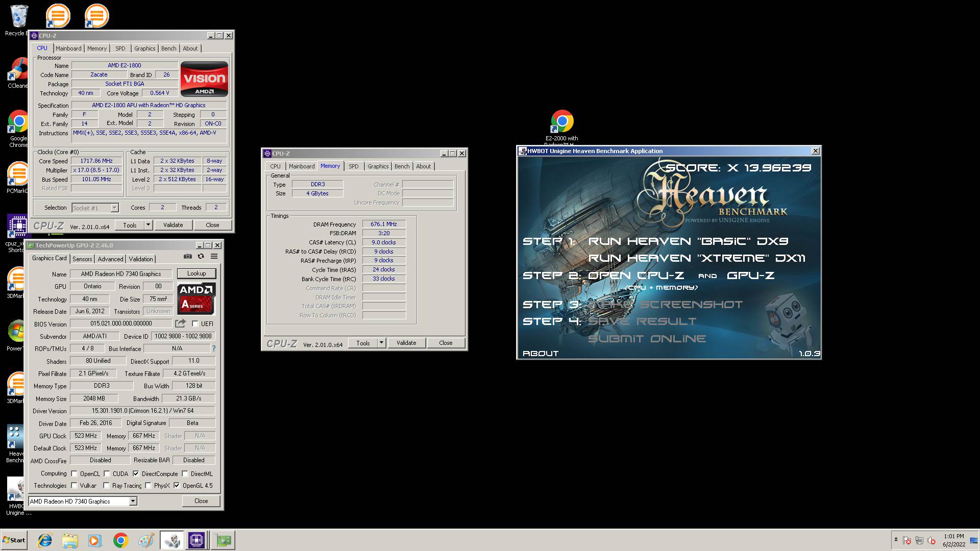Click the volume tray icon
980x551 pixels.
(x=932, y=540)
